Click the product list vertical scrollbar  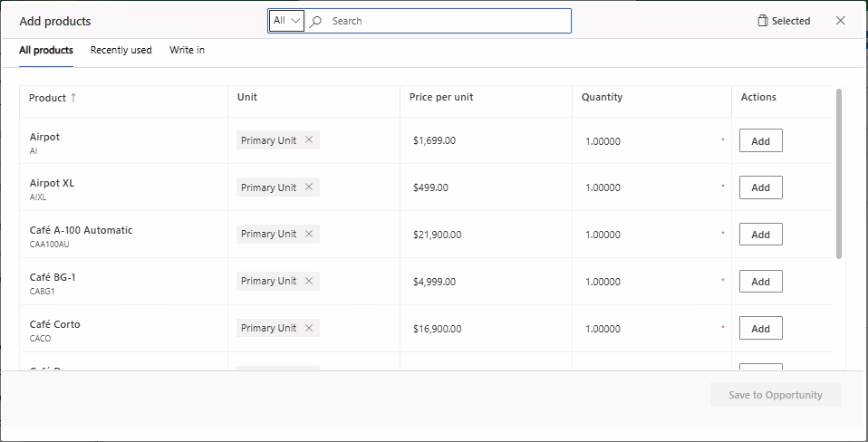(839, 173)
